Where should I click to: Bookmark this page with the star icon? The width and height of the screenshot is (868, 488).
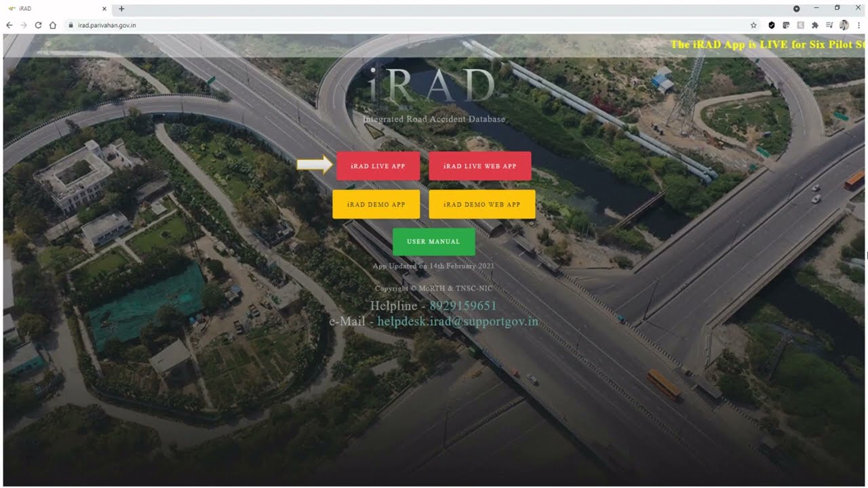click(x=753, y=25)
